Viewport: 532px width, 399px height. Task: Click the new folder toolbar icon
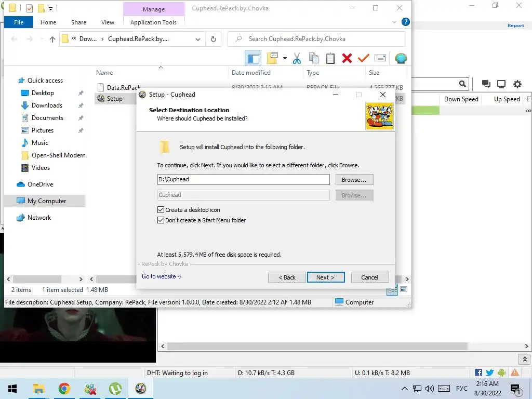[272, 58]
